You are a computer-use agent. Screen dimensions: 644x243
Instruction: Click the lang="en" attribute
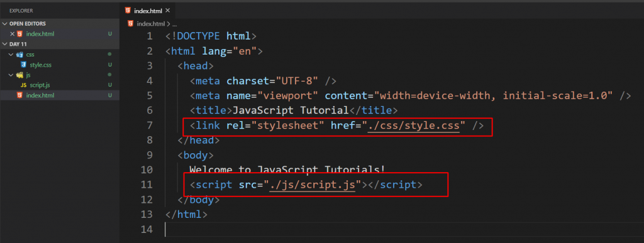pos(229,51)
